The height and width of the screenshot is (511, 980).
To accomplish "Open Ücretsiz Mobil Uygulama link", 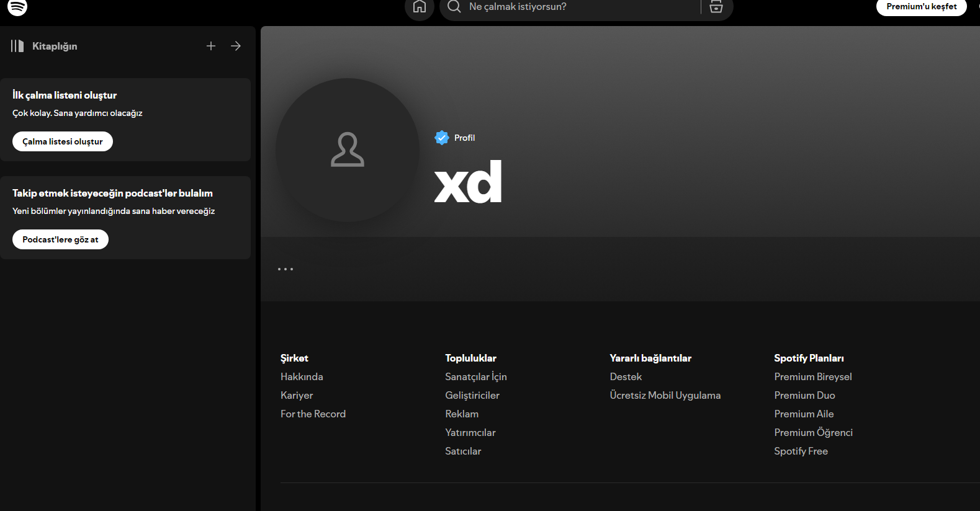I will pos(665,395).
